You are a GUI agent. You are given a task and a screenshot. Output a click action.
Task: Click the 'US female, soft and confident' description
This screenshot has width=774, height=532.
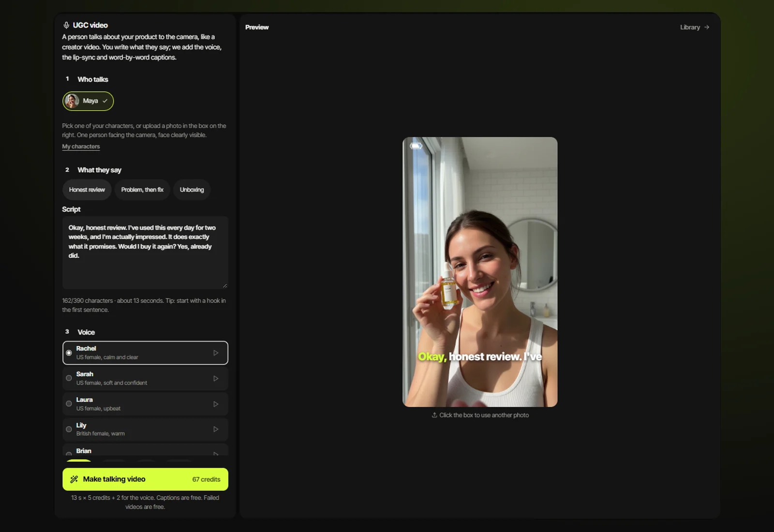pos(112,383)
